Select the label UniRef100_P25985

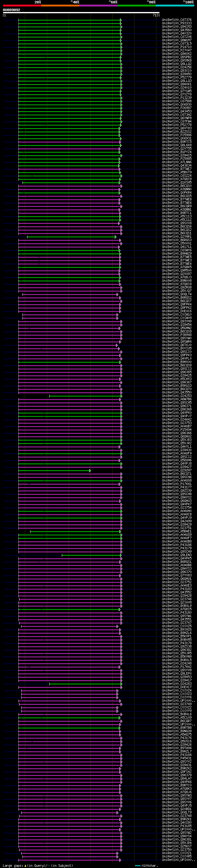(177, 159)
